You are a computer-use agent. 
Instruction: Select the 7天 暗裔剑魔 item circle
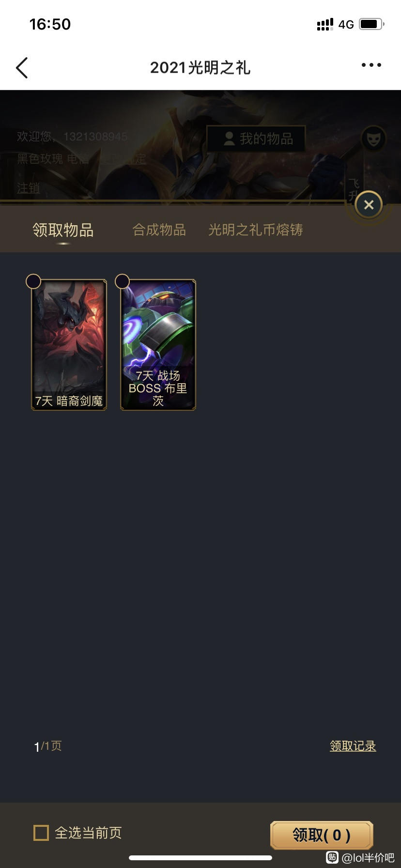(33, 281)
